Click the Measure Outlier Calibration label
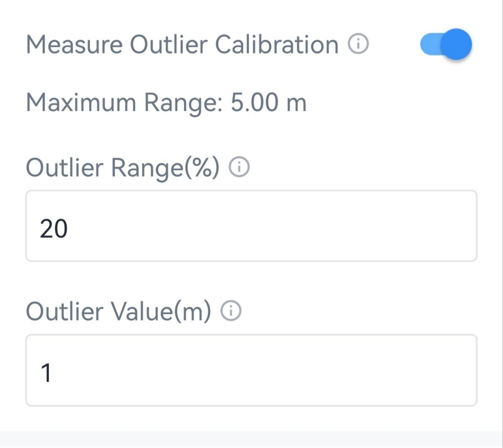 pyautogui.click(x=182, y=44)
